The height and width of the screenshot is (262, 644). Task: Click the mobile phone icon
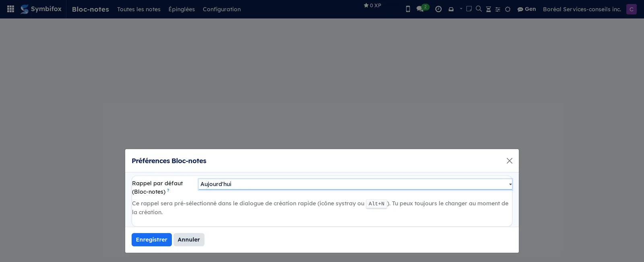pos(408,9)
